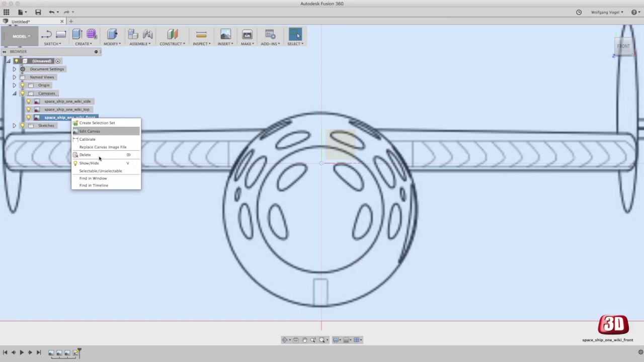Screen dimensions: 644x362
Task: Toggle visibility bulb of Origin folder
Action: point(23,85)
